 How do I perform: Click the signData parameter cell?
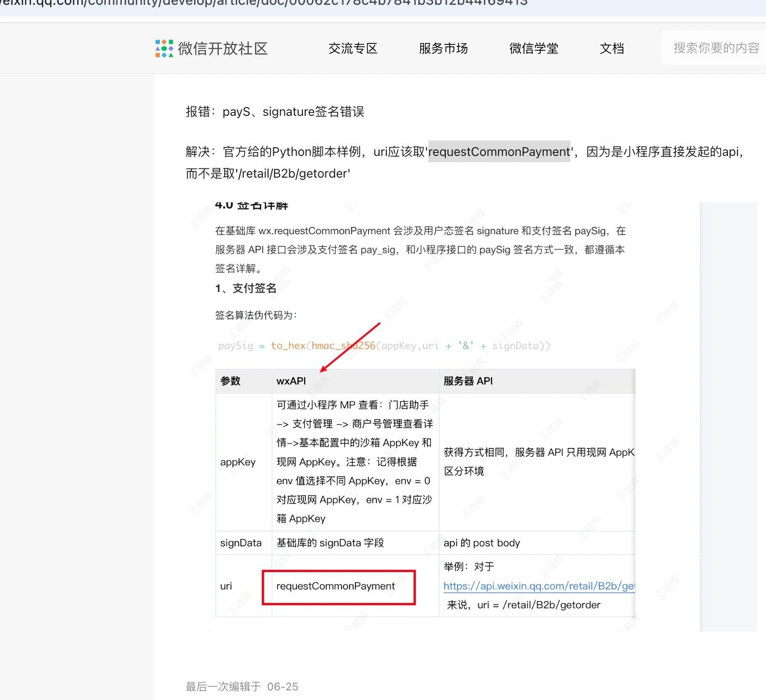(244, 543)
